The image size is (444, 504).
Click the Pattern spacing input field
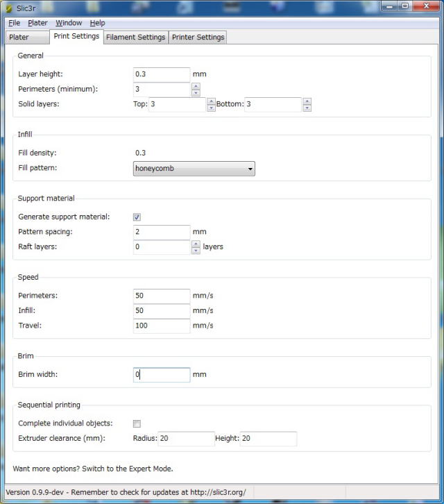tap(162, 232)
